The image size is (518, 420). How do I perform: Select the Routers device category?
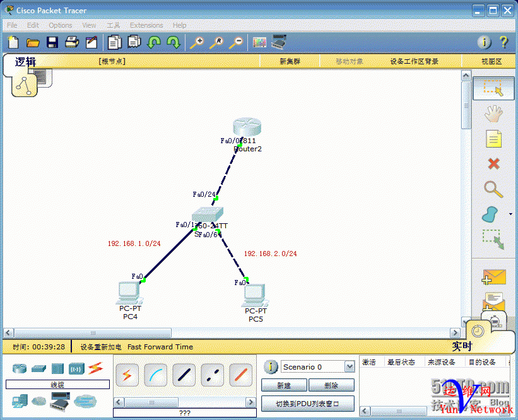(20, 368)
